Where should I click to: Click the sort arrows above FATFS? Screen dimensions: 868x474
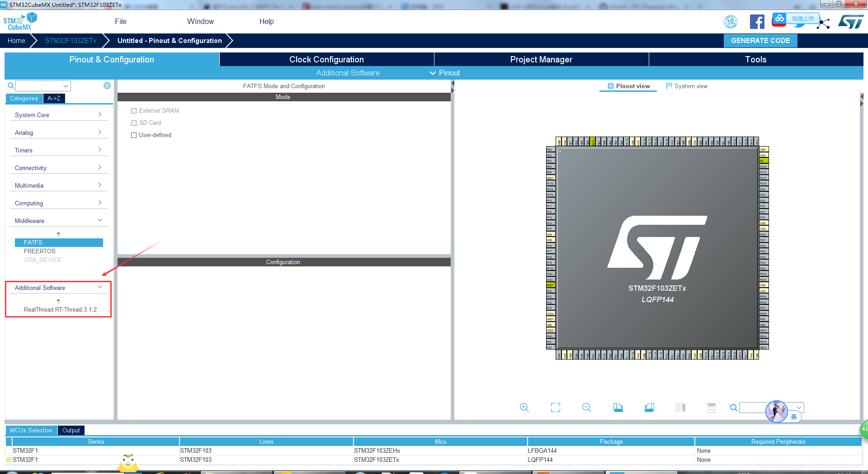[x=58, y=234]
